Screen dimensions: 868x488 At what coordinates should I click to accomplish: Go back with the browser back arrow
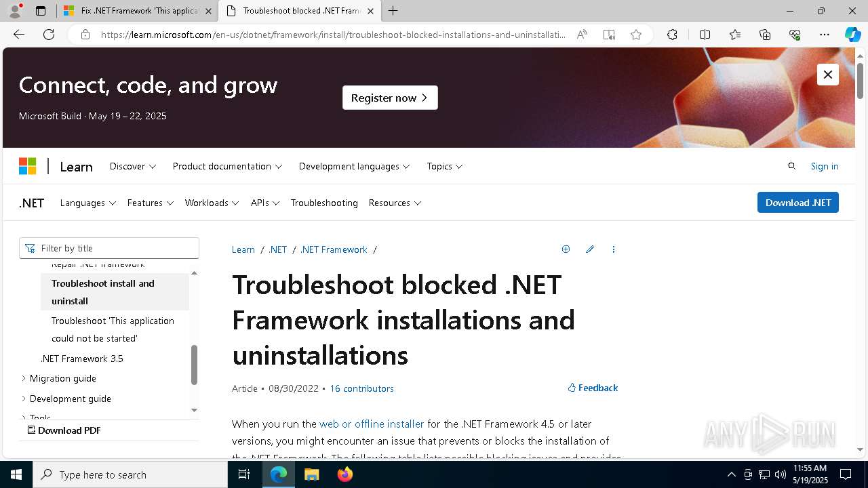coord(19,35)
